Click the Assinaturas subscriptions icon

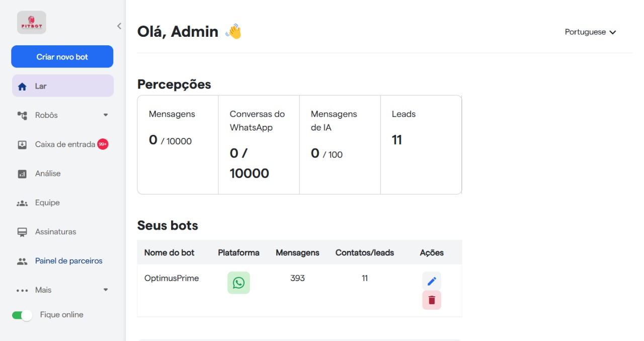click(x=22, y=232)
